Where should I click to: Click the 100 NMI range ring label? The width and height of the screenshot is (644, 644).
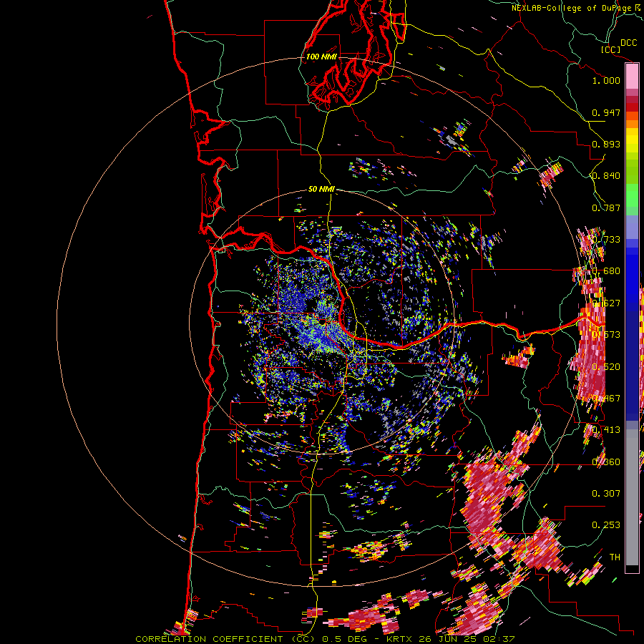pos(321,57)
